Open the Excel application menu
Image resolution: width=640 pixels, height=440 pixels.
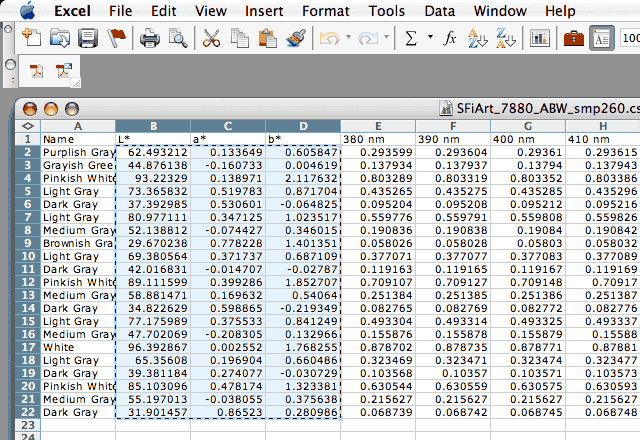(x=72, y=11)
